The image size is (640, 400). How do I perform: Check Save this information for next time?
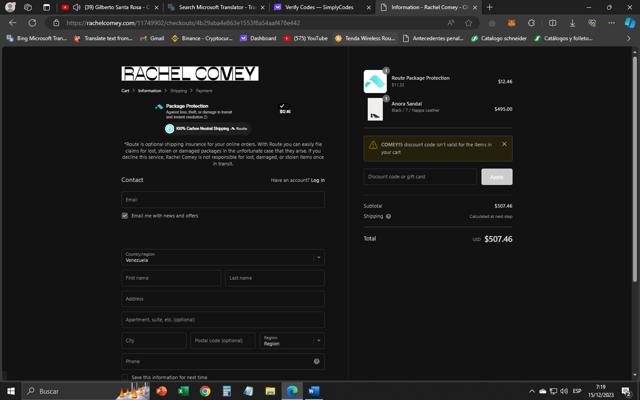[125, 377]
